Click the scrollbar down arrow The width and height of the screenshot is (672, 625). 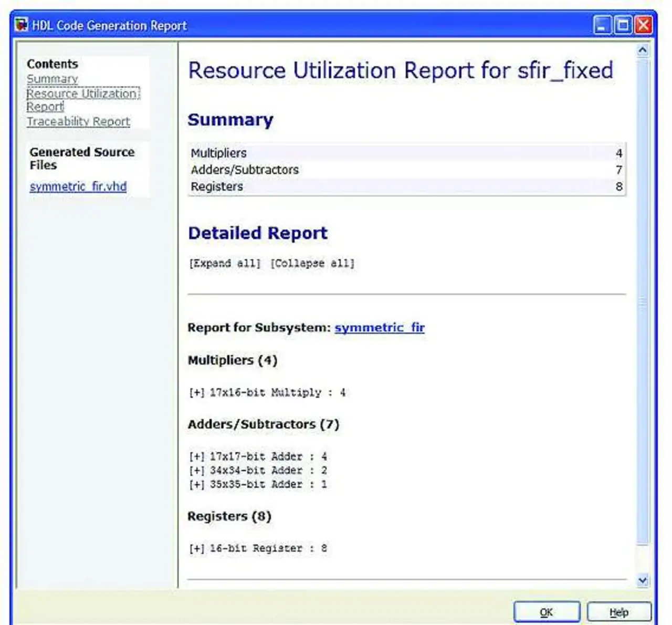coord(643,580)
